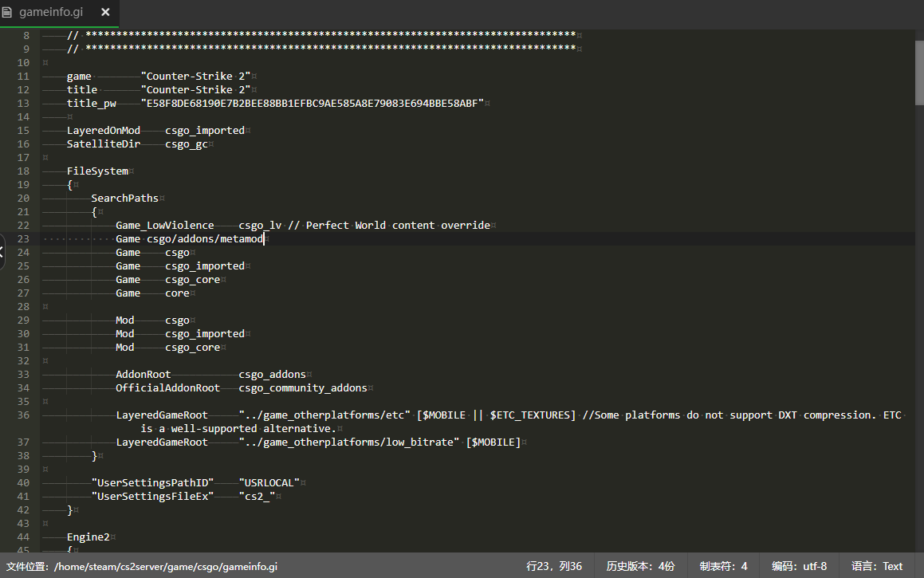Click the "UserSettingsPathID" key
Screen dimensions: 924x578
point(152,482)
